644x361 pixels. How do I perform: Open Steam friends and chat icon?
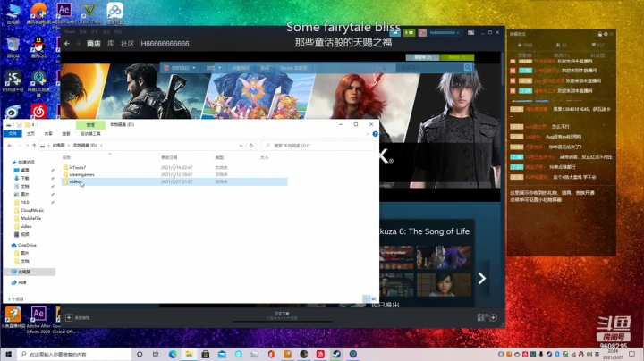[493, 317]
